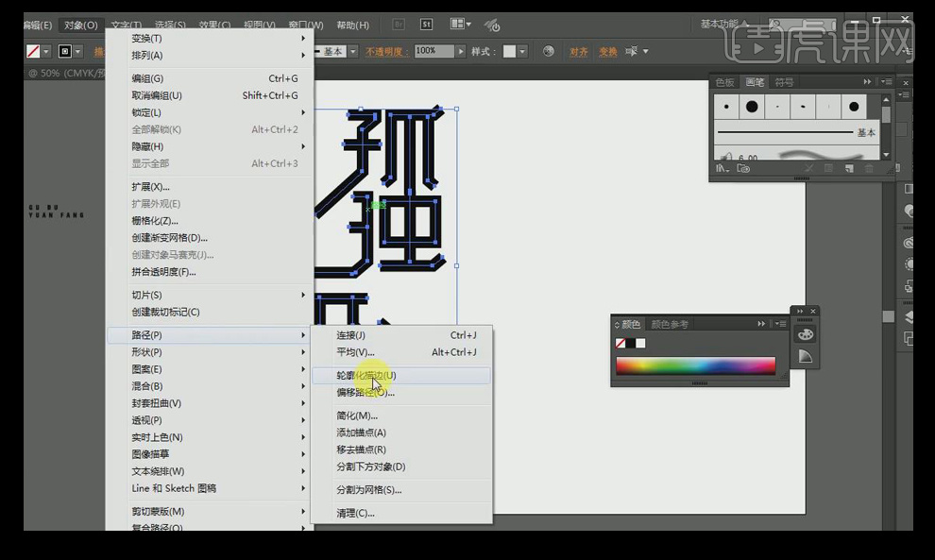Click the black swatch in color panel
The width and height of the screenshot is (935, 560).
pos(630,343)
